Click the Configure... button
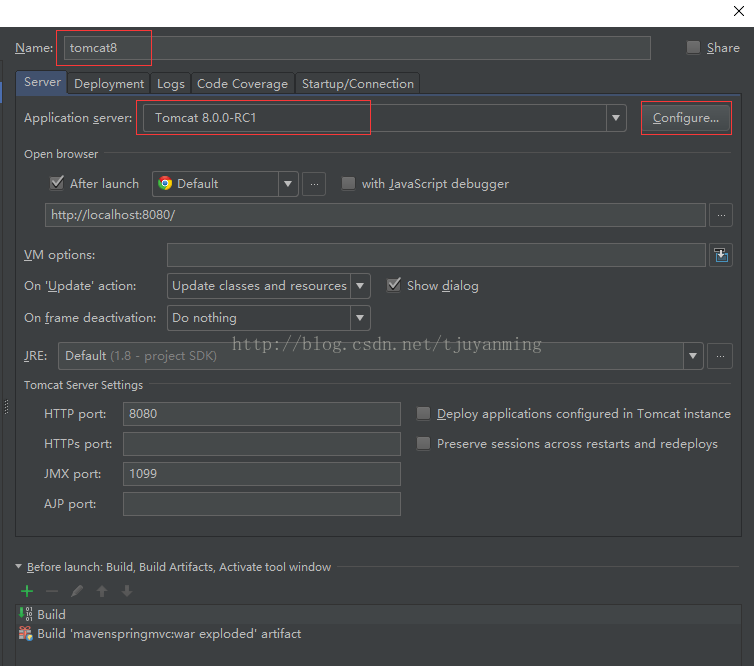Screen dimensions: 754x666 tap(686, 118)
